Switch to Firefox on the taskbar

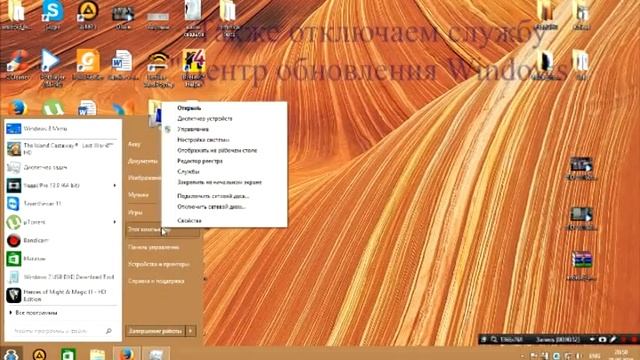click(127, 354)
